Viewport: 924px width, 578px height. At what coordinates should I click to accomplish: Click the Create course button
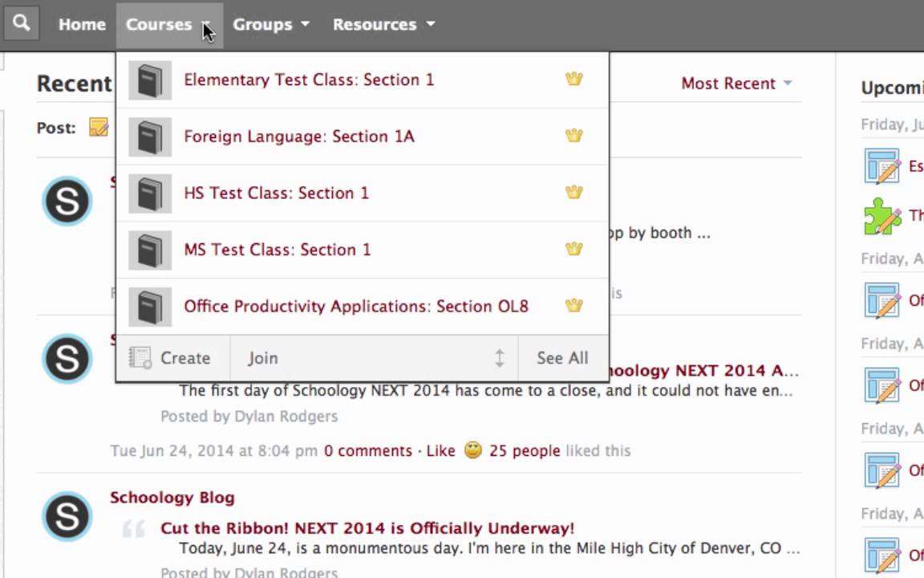pos(173,358)
